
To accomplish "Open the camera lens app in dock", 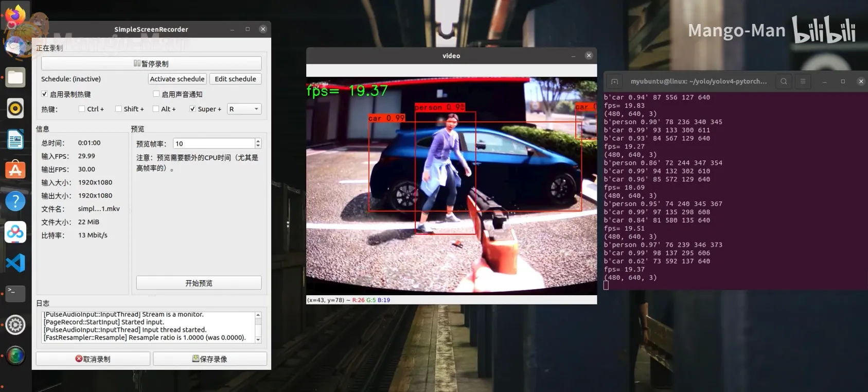I will (x=15, y=356).
